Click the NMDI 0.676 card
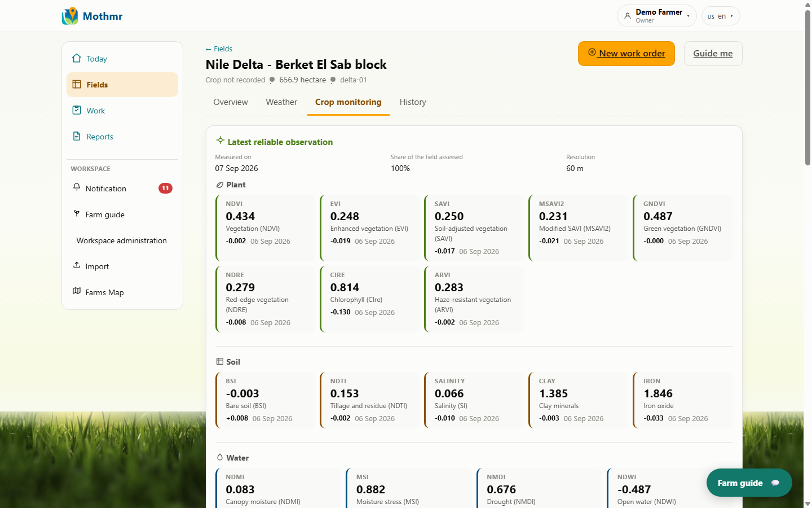The width and height of the screenshot is (812, 508). coord(539,488)
